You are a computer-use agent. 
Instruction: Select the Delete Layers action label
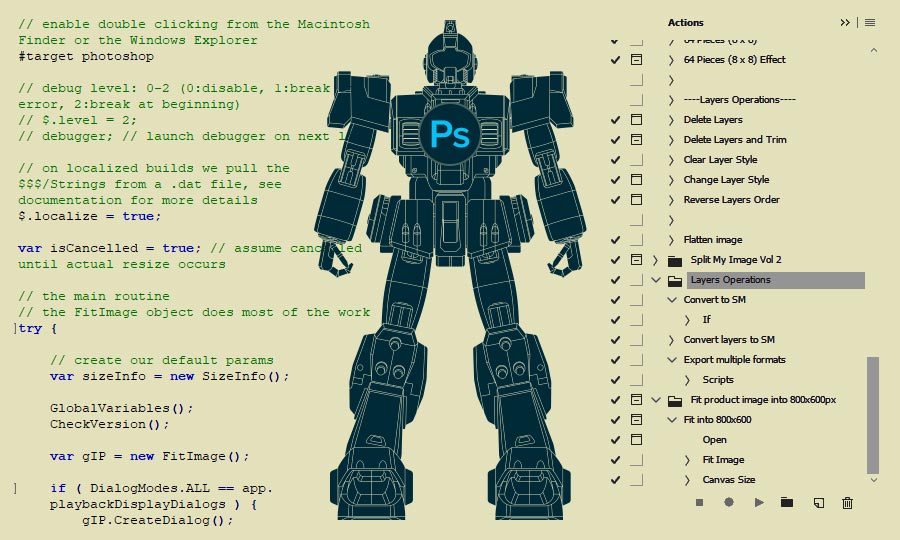[x=713, y=119]
